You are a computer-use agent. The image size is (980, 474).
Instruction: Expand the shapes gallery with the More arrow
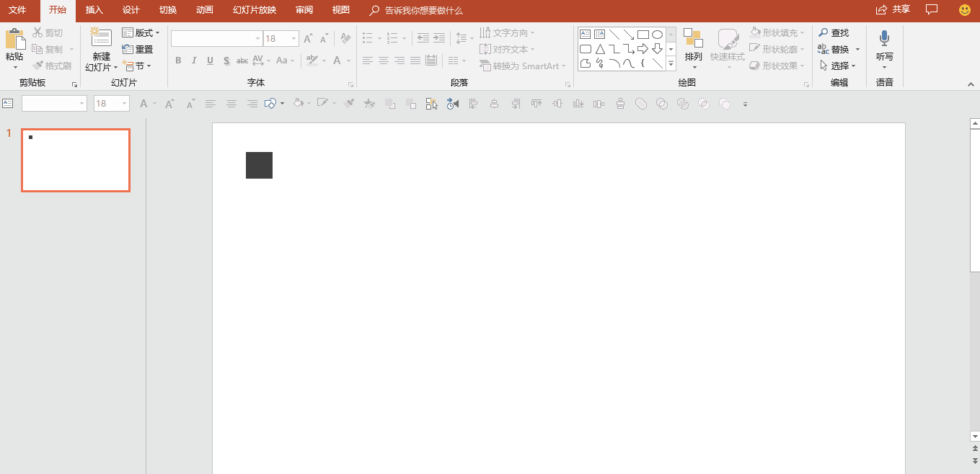point(671,64)
